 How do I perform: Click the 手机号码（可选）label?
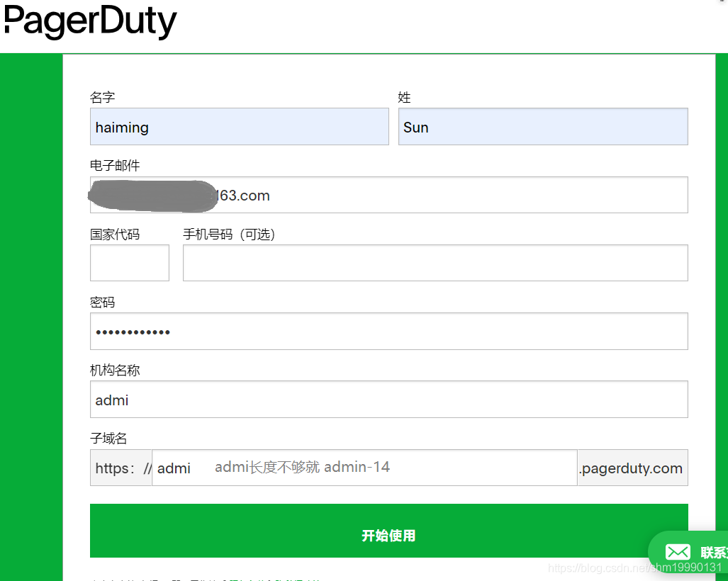[230, 235]
